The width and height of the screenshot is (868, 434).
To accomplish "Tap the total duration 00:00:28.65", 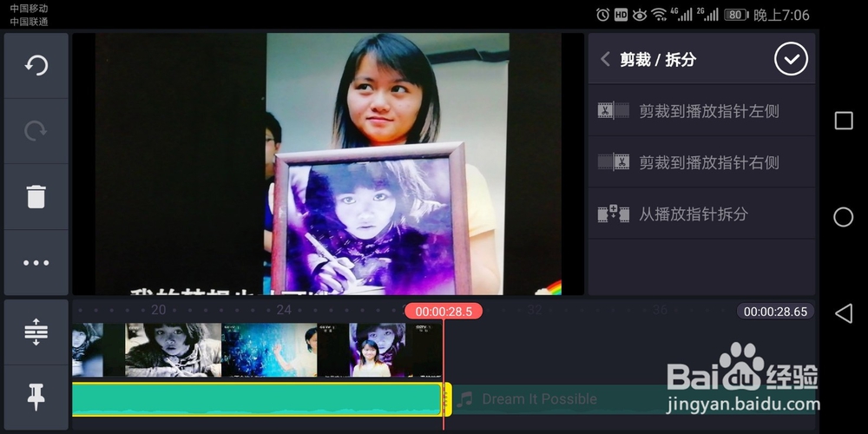I will 775,312.
